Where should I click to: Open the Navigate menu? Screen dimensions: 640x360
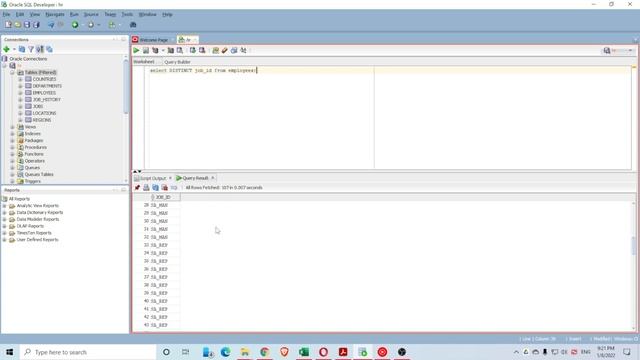click(x=55, y=14)
